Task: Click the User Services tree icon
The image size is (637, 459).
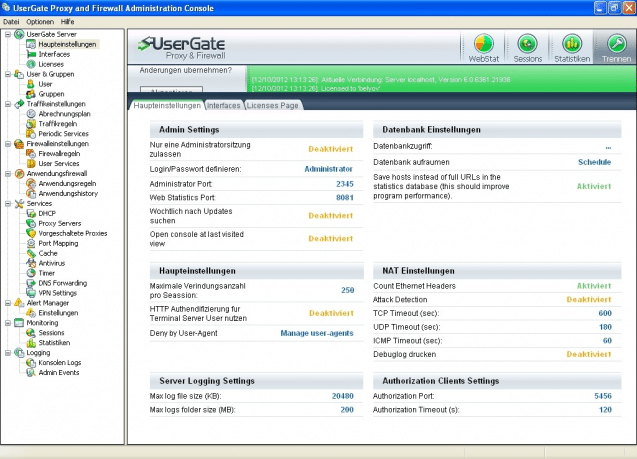Action: click(x=31, y=164)
